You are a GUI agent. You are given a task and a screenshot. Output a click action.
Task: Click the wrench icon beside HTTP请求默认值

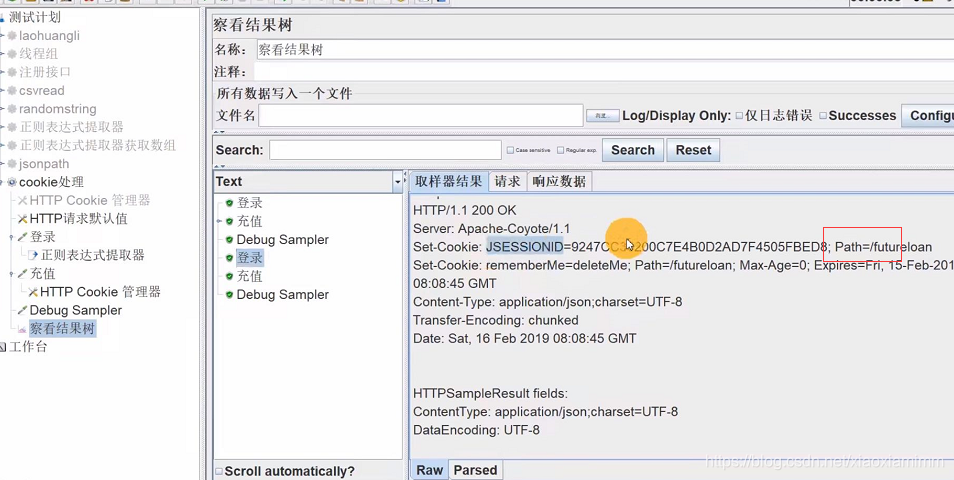tap(23, 219)
